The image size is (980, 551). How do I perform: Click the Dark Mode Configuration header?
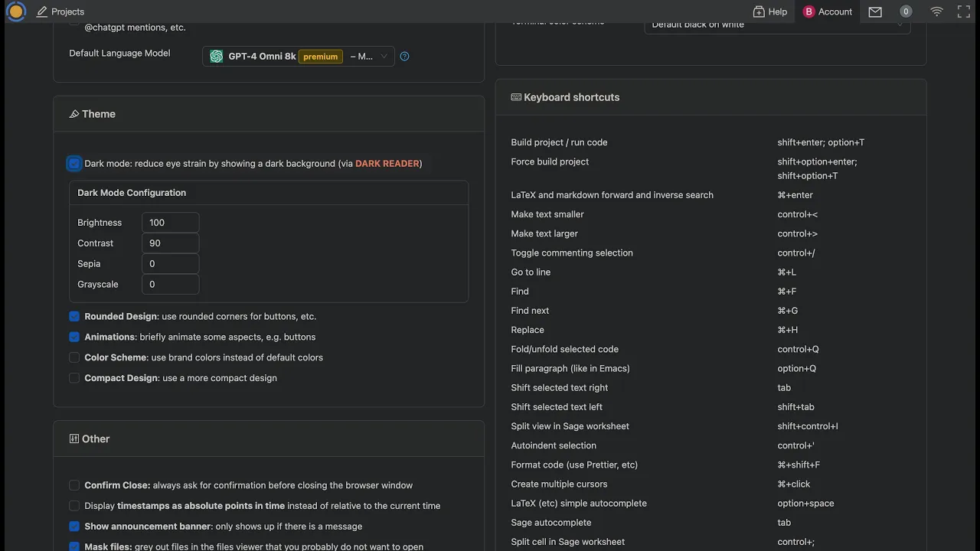click(x=269, y=193)
